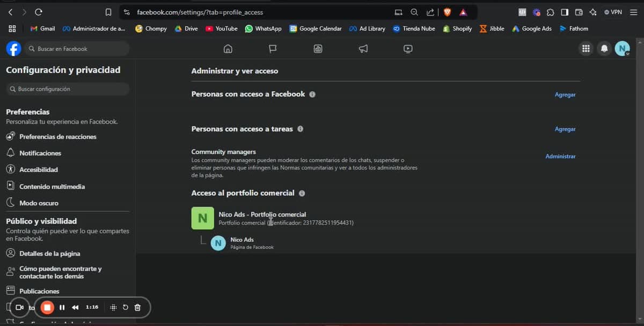Go back in the browser

(10, 12)
